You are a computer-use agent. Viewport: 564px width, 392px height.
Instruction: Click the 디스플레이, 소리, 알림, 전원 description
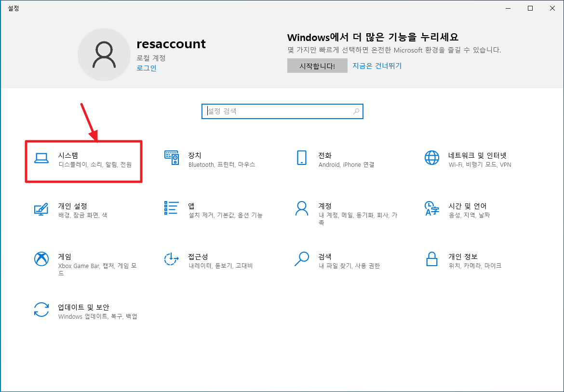[x=95, y=165]
